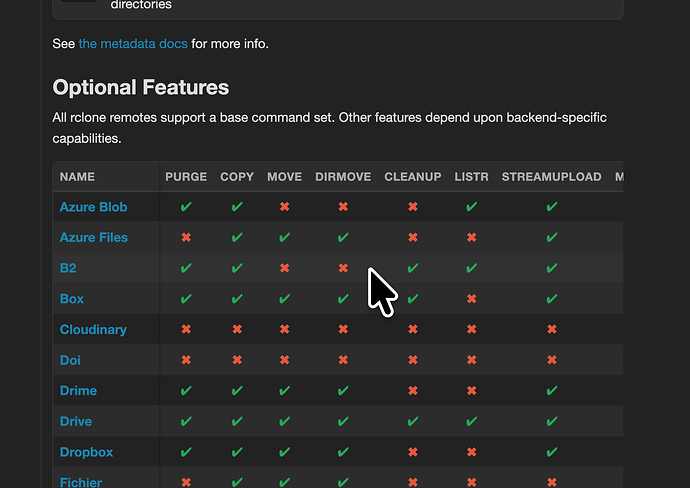Image resolution: width=690 pixels, height=488 pixels.
Task: Click the MOVE column header
Action: tap(285, 177)
